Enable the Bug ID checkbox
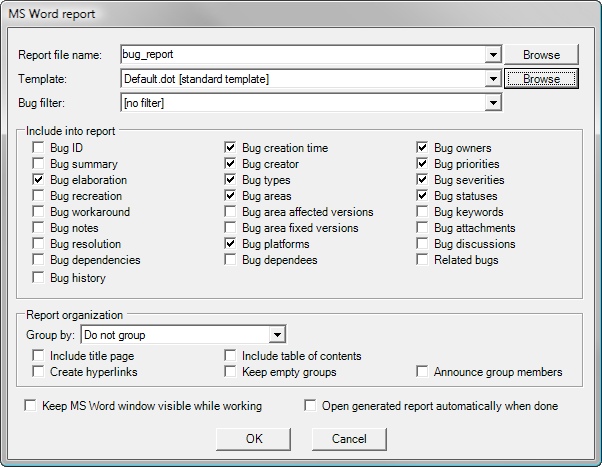 click(40, 148)
